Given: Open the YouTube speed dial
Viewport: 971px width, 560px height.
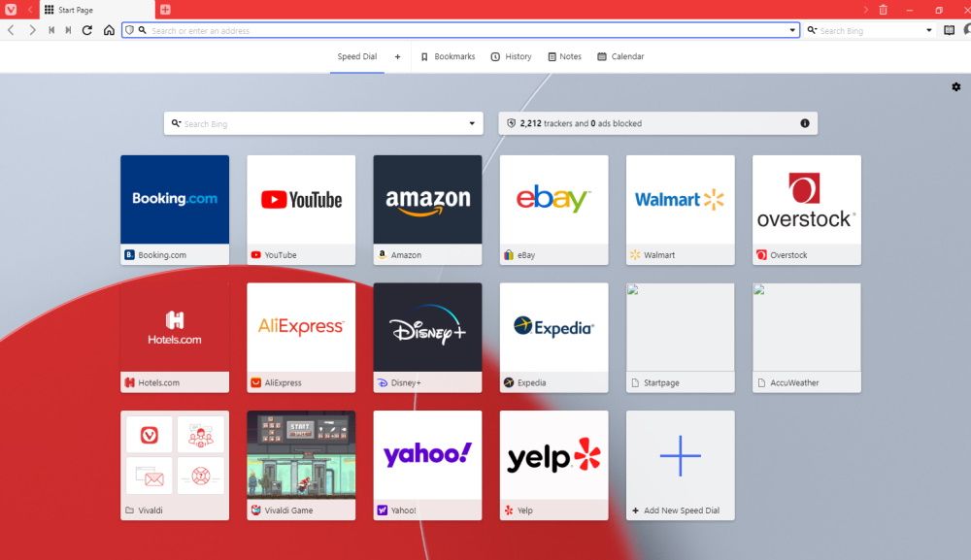Looking at the screenshot, I should click(x=301, y=210).
